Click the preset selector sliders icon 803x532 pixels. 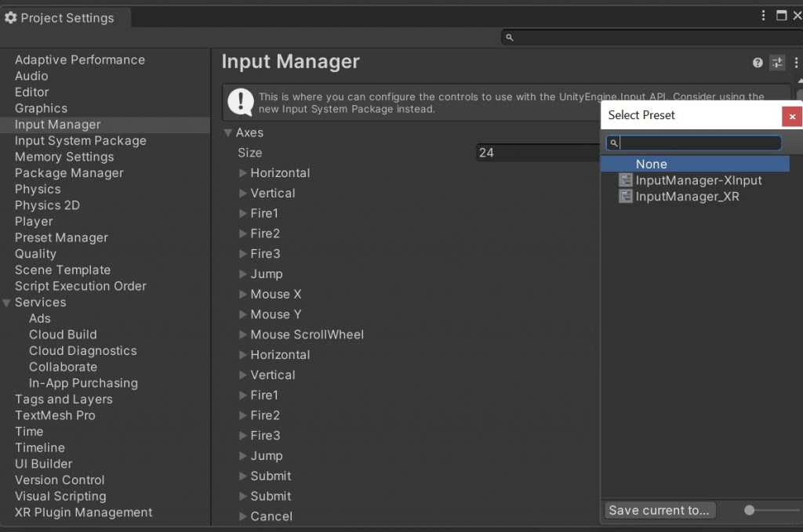coord(777,63)
